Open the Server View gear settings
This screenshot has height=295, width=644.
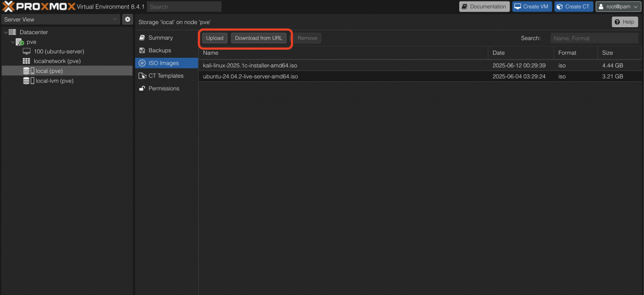pyautogui.click(x=128, y=19)
